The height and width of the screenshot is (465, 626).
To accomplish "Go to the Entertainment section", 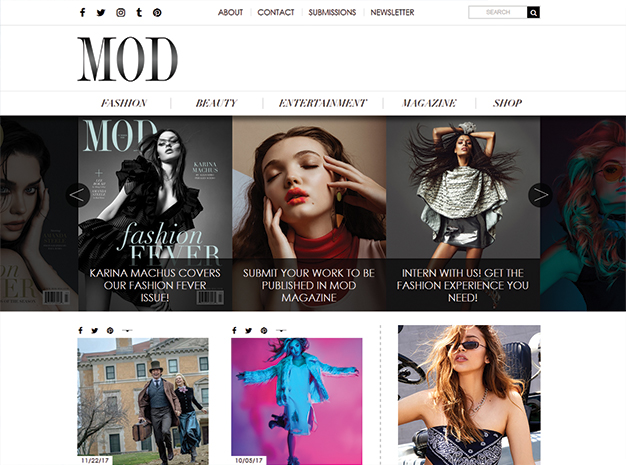I will click(323, 103).
